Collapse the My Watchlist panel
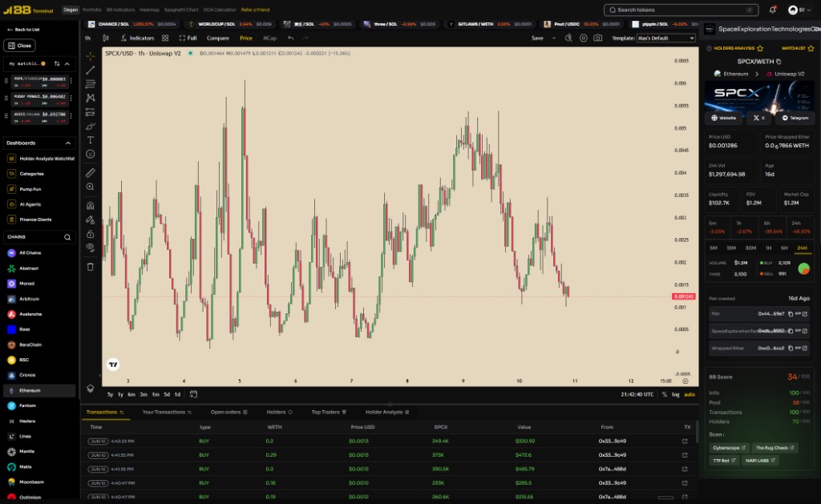 click(67, 63)
